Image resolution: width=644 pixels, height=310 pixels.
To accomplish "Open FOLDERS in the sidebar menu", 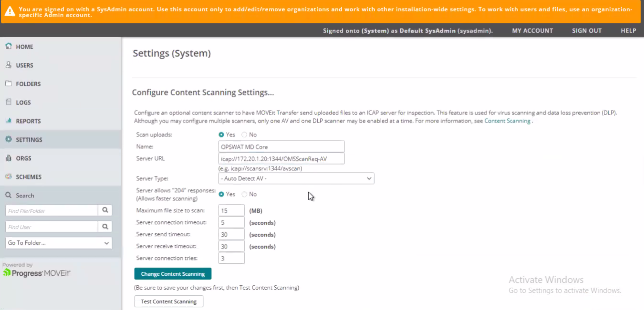I will point(61,84).
